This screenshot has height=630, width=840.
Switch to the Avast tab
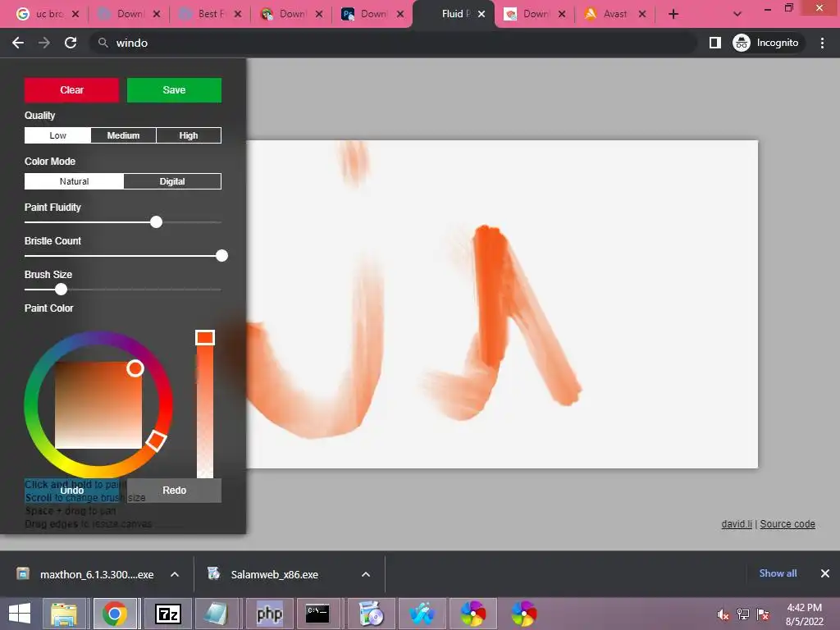pyautogui.click(x=614, y=14)
